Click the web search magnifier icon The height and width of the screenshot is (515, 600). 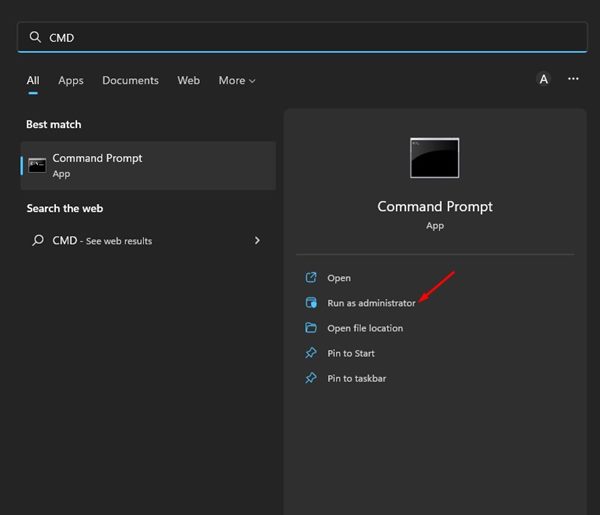click(37, 241)
